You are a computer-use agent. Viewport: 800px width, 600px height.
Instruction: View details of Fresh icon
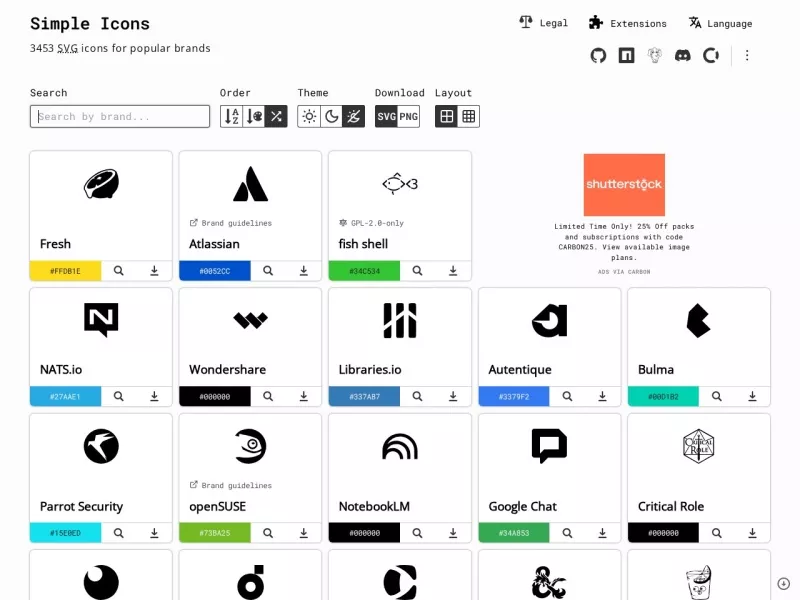(119, 271)
